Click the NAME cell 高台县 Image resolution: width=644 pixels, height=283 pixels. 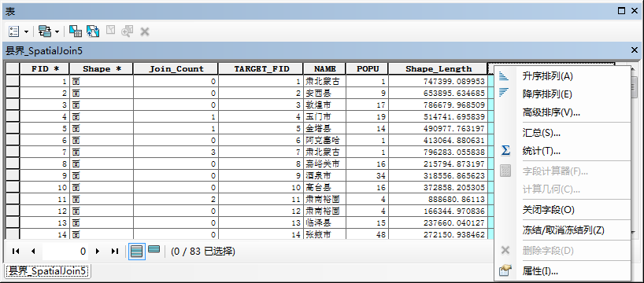[x=324, y=187]
